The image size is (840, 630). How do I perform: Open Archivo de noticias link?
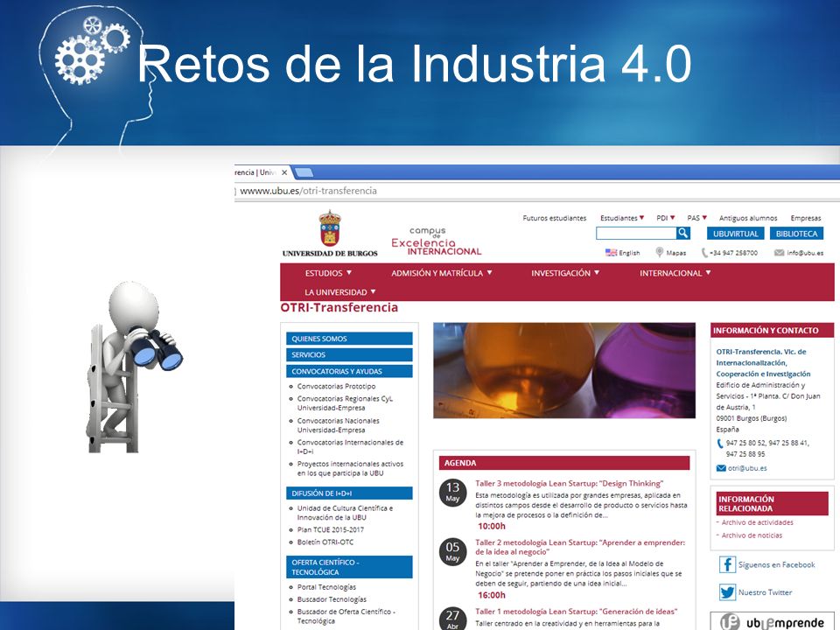tap(752, 535)
